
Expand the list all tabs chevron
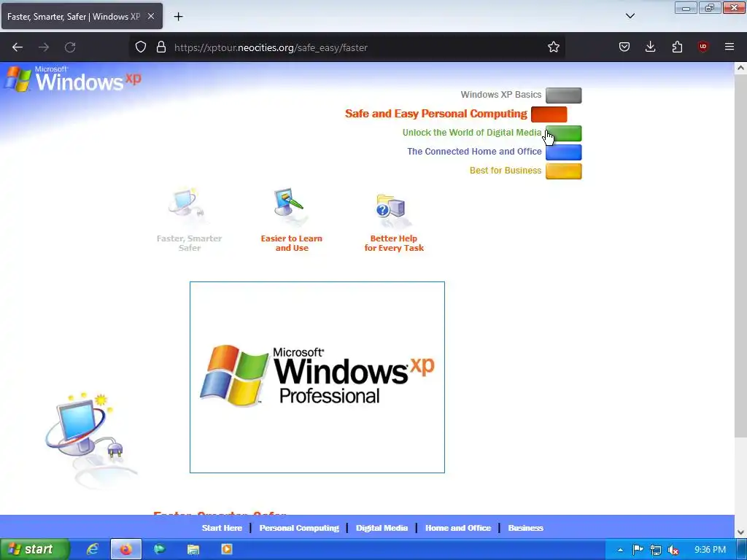click(x=630, y=16)
